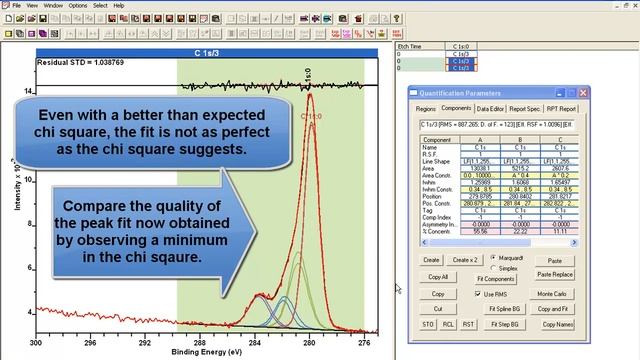Screen dimensions: 640x360
Task: Switch to the Components tab
Action: (x=456, y=108)
